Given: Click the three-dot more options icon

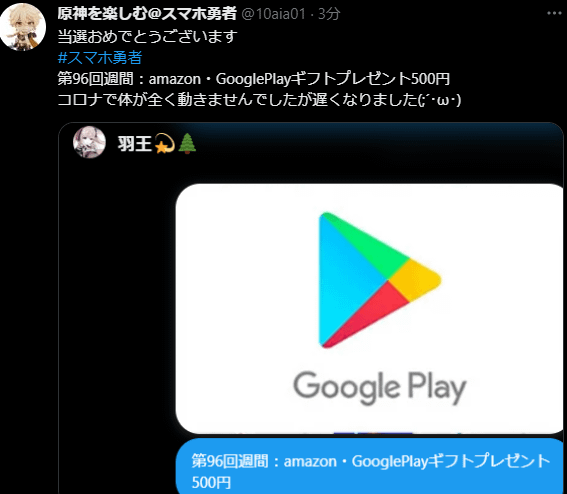Looking at the screenshot, I should click(554, 13).
